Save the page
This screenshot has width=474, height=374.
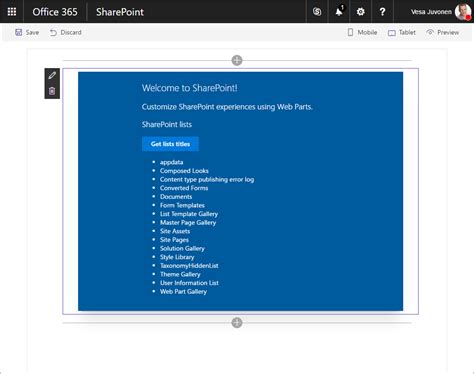27,32
